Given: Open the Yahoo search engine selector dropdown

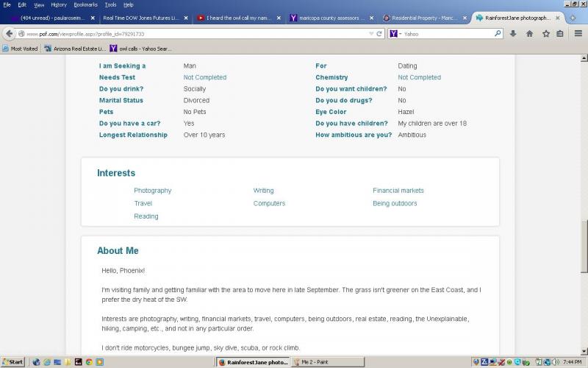Looking at the screenshot, I should 395,33.
